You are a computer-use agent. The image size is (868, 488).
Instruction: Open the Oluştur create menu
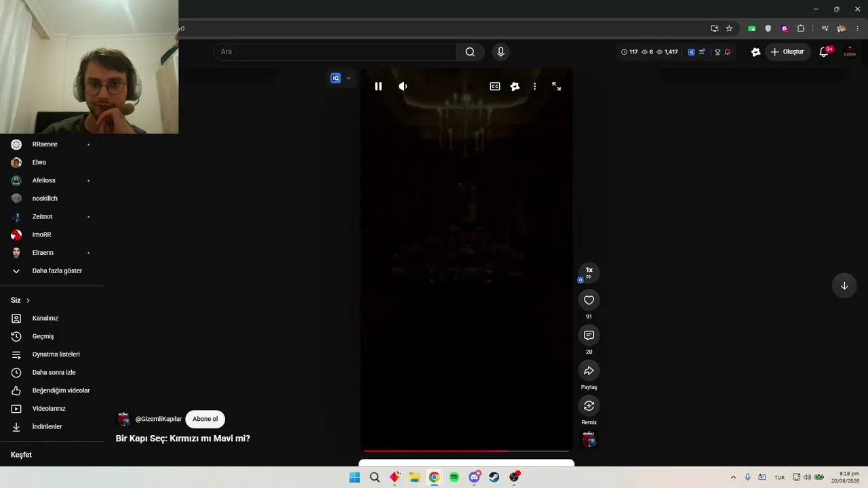(x=787, y=52)
